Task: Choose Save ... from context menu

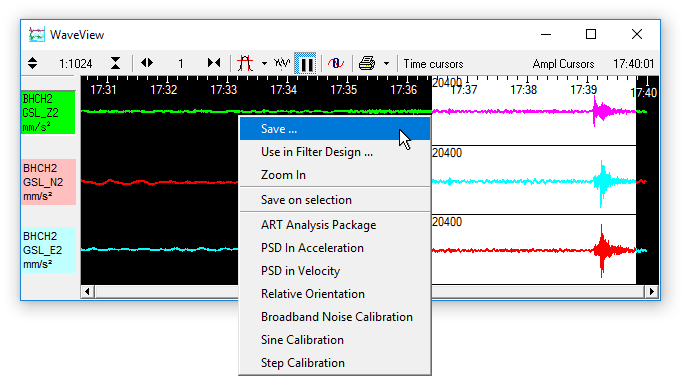Action: (x=335, y=129)
